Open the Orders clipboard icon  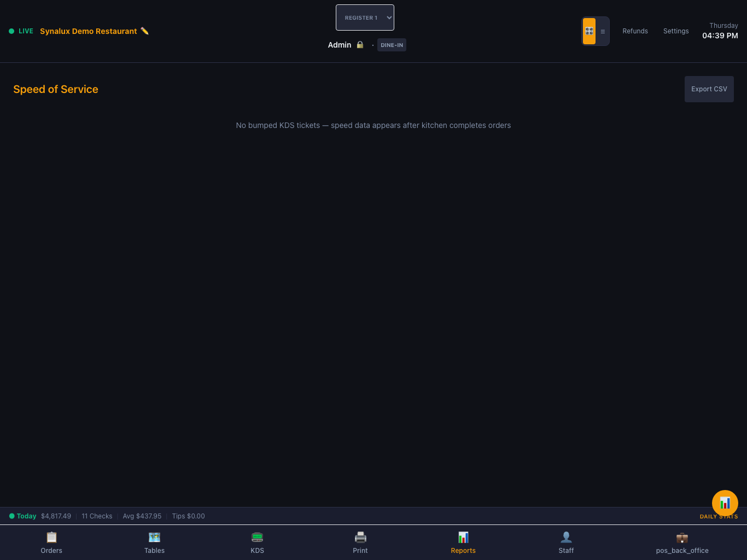click(x=51, y=537)
